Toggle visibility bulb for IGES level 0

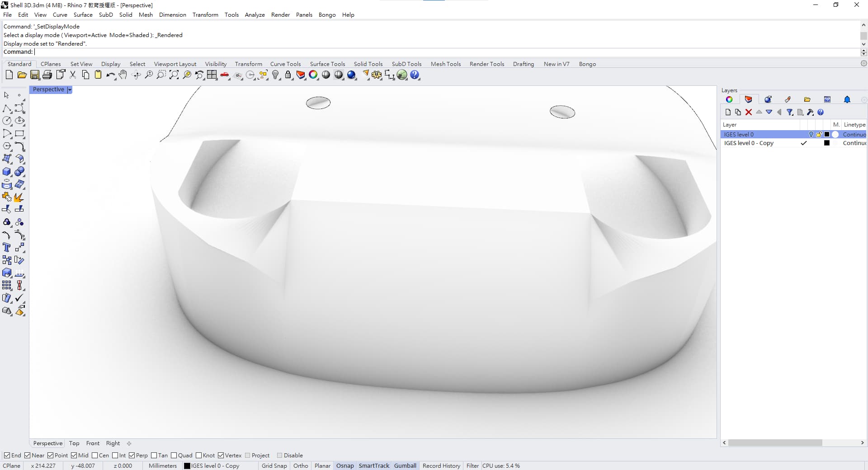point(811,134)
